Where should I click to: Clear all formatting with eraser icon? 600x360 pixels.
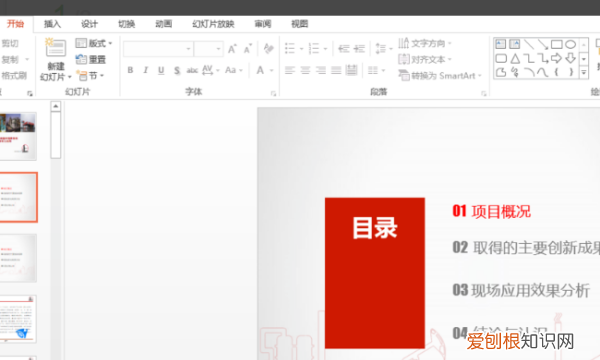click(269, 49)
